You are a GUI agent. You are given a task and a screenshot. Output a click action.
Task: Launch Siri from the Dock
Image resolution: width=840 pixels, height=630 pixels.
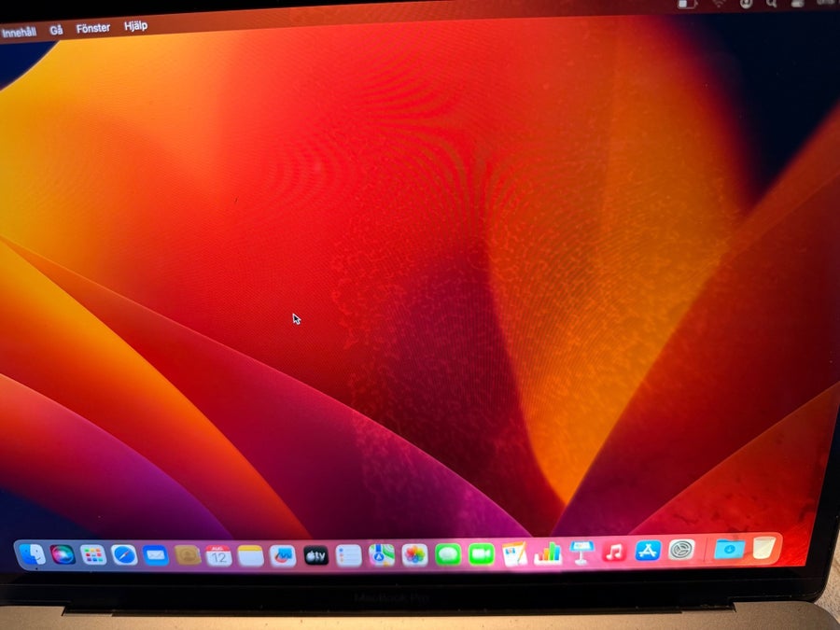coord(63,554)
